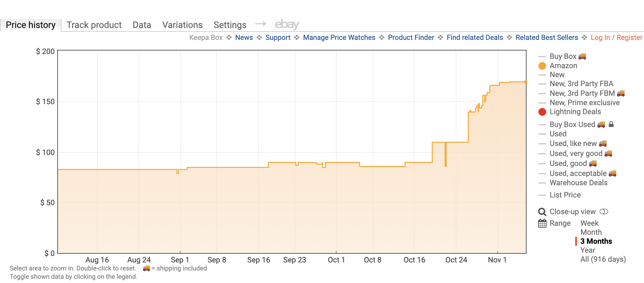Click the truck icon beside Used, good
Viewport: 644px width, 283px height.
pyautogui.click(x=593, y=163)
